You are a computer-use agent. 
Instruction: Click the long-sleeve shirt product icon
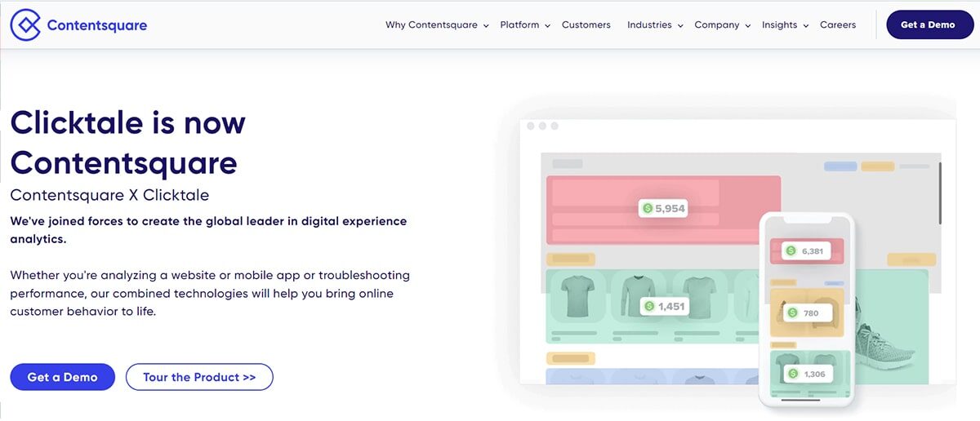(x=637, y=295)
